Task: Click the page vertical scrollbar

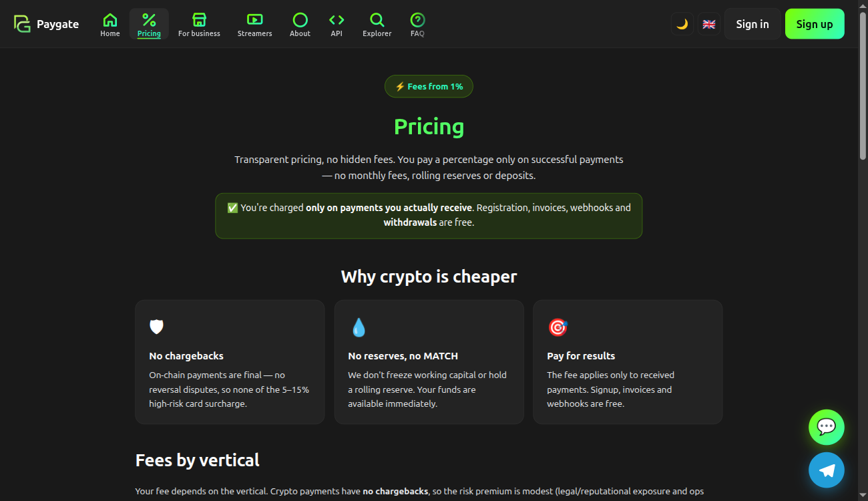Action: pyautogui.click(x=863, y=251)
